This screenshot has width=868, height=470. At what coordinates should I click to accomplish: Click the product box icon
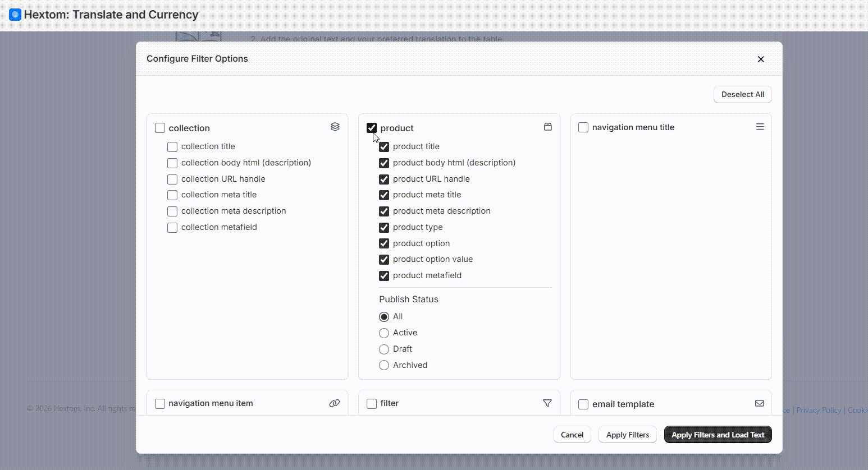coord(548,127)
